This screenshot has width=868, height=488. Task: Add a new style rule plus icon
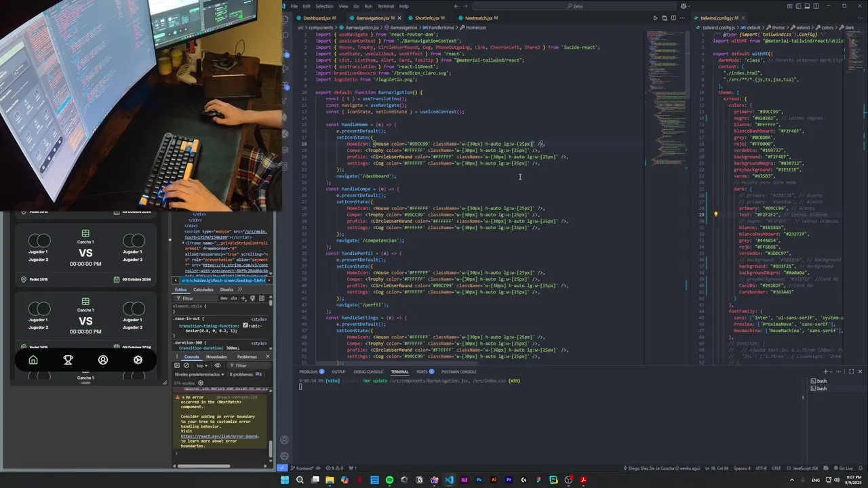(243, 298)
